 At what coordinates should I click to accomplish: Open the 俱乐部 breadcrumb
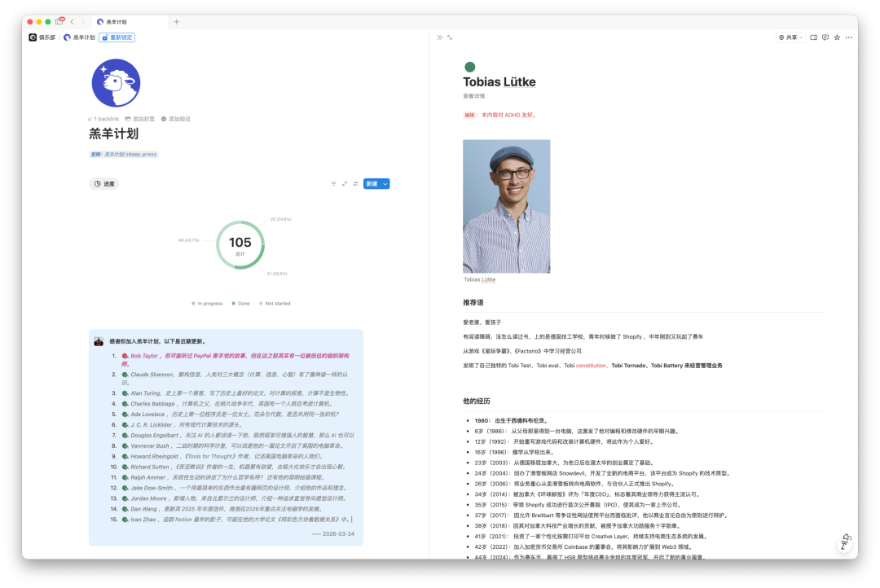click(42, 37)
